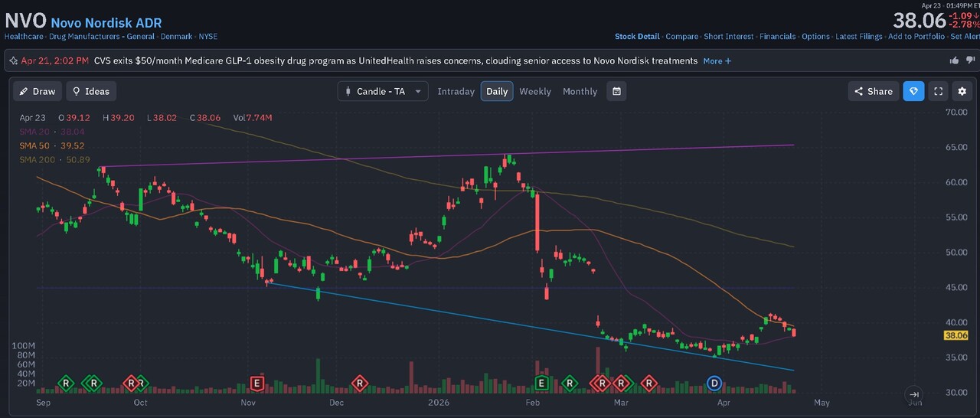The image size is (980, 418).
Task: Switch to Intraday timeframe
Action: [456, 91]
